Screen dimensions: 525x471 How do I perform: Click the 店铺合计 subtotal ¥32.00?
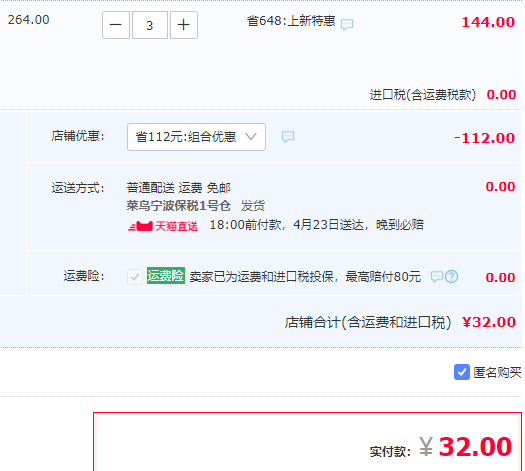489,322
